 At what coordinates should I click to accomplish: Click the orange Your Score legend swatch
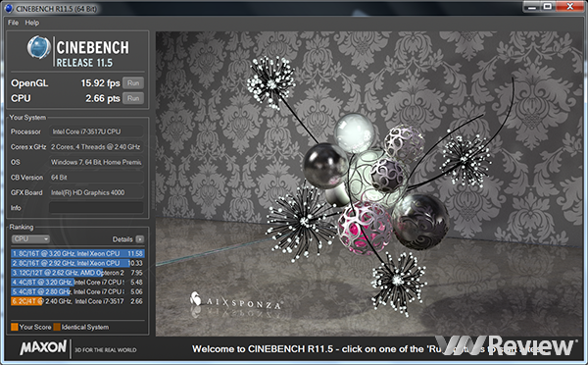(15, 327)
